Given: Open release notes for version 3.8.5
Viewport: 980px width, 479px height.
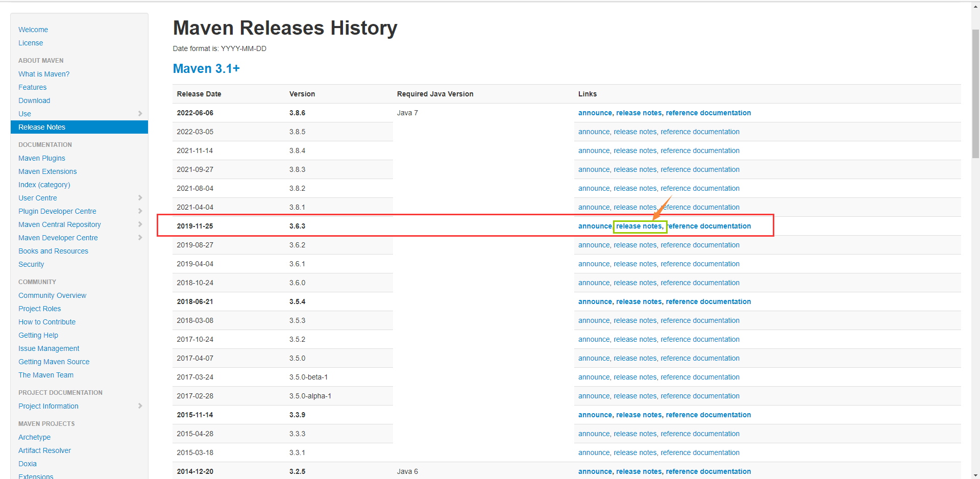Looking at the screenshot, I should 635,132.
